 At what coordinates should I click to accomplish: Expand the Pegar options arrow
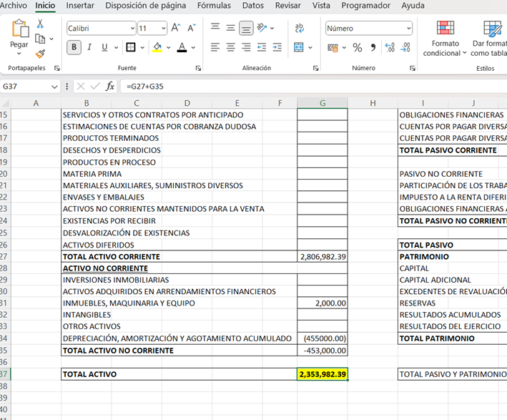click(x=19, y=54)
